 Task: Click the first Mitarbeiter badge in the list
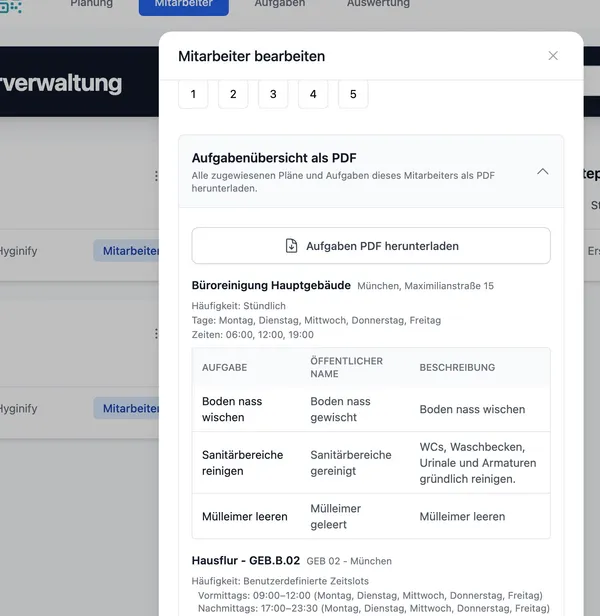click(x=127, y=251)
